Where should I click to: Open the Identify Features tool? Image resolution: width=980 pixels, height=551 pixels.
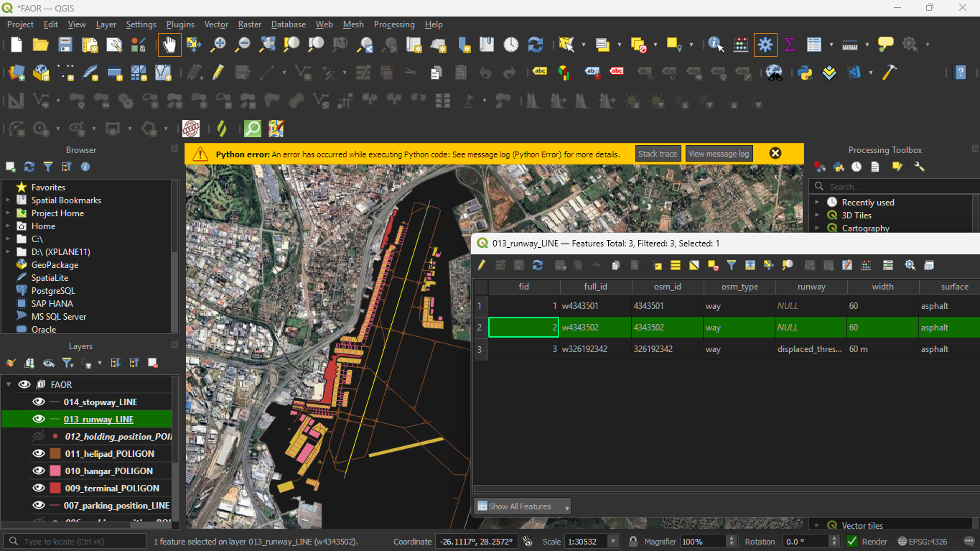click(716, 45)
